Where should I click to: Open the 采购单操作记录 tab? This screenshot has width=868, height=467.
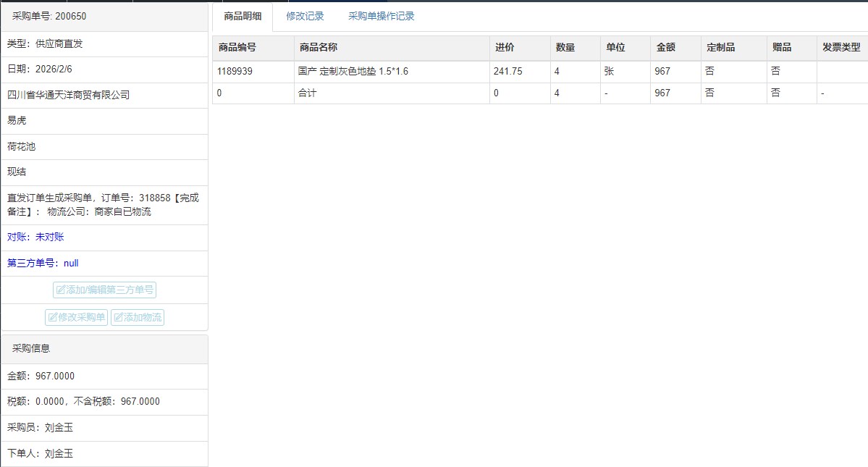pos(381,16)
